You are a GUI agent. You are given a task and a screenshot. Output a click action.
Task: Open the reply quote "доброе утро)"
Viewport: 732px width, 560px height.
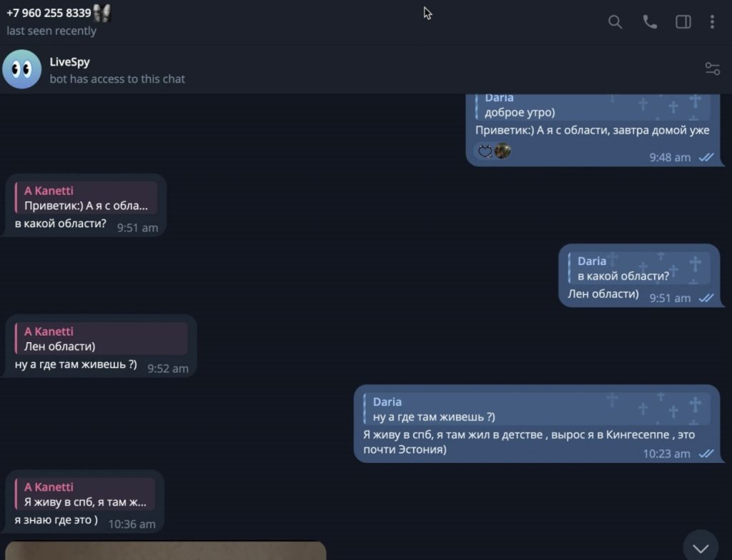click(x=593, y=106)
